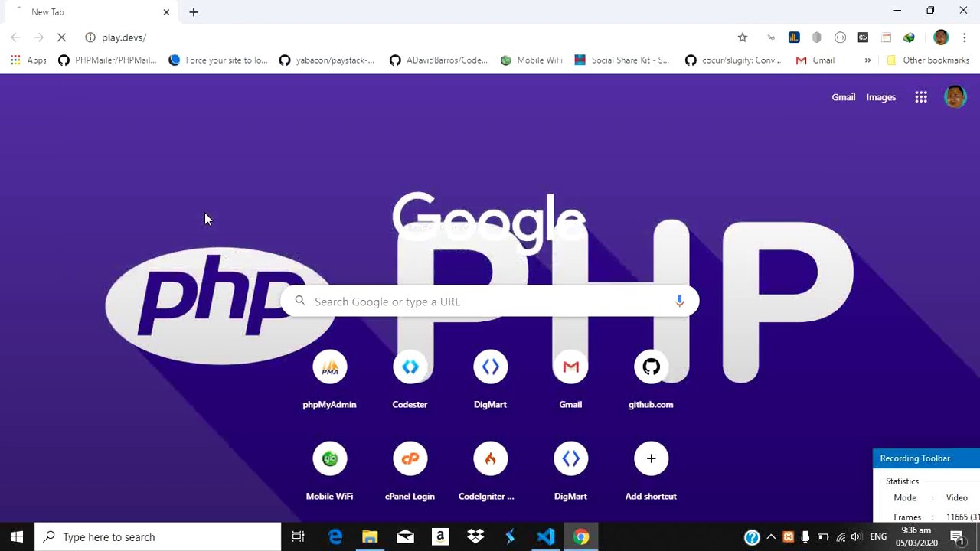This screenshot has height=551, width=980.
Task: Switch ENG input language indicator
Action: (878, 537)
